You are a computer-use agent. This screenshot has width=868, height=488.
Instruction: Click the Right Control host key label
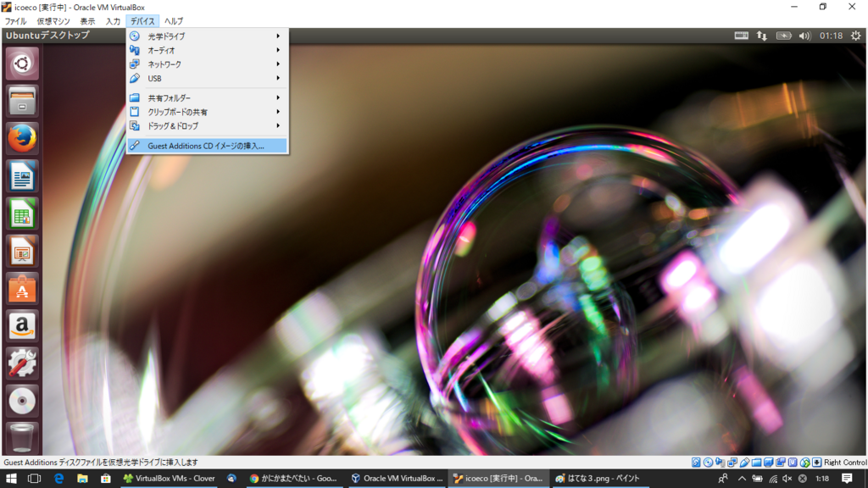point(845,463)
